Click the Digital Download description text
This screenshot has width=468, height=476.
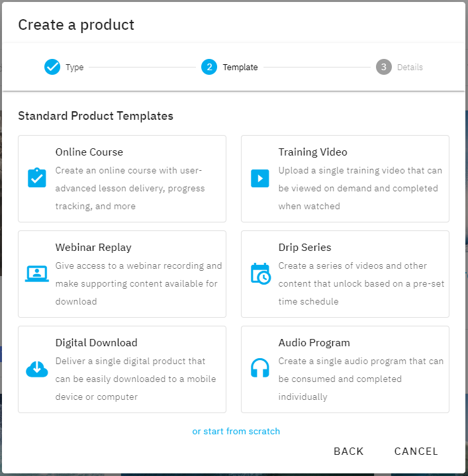click(x=136, y=379)
